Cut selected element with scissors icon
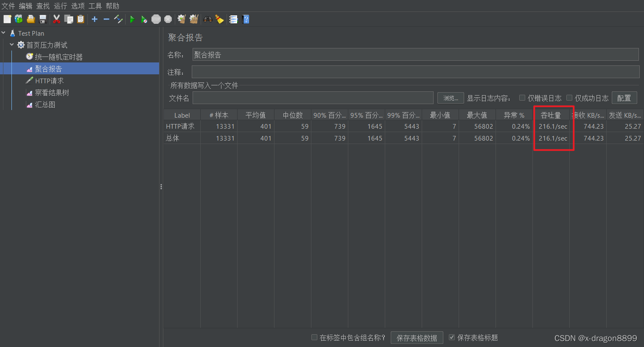The image size is (644, 347). 56,19
